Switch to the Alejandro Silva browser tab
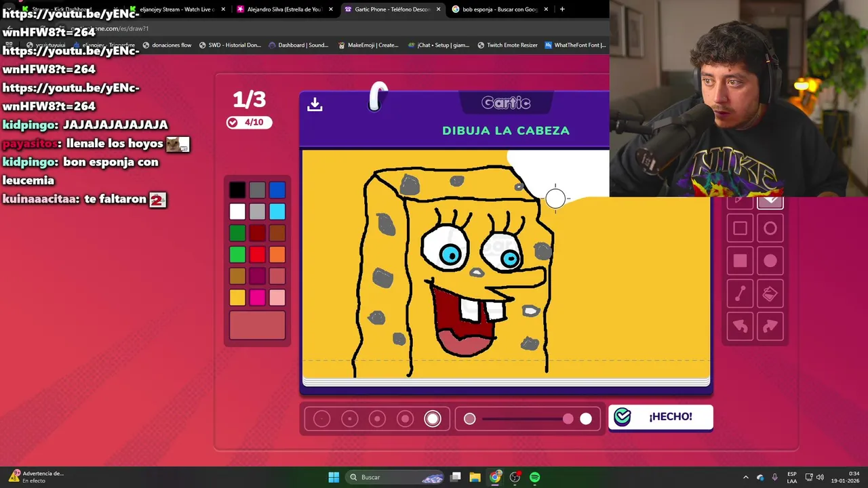This screenshot has height=488, width=868. 284,9
